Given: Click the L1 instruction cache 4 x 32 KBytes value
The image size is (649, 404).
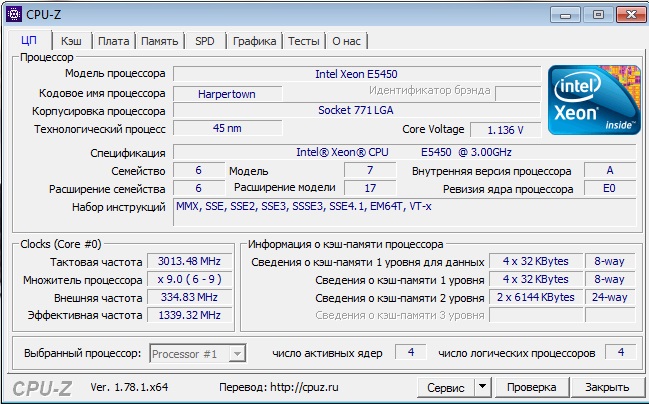Looking at the screenshot, I should point(536,279).
